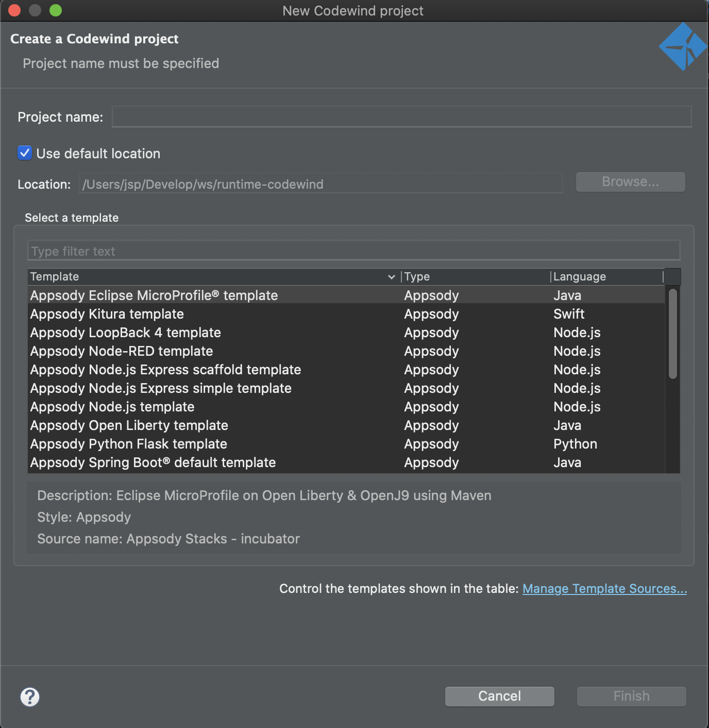
Task: Click Node.js cell in LoopBack 4 row
Action: tap(577, 333)
